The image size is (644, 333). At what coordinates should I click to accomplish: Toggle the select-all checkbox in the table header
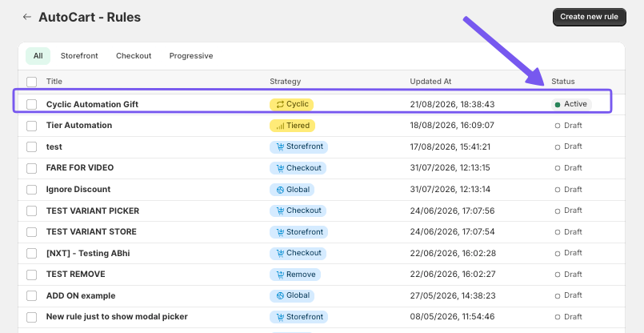coord(32,82)
